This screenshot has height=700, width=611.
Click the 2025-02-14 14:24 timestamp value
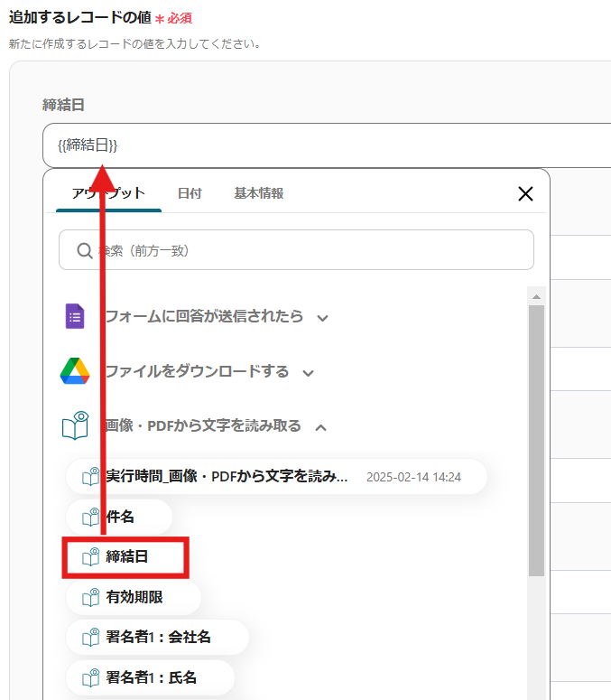413,477
